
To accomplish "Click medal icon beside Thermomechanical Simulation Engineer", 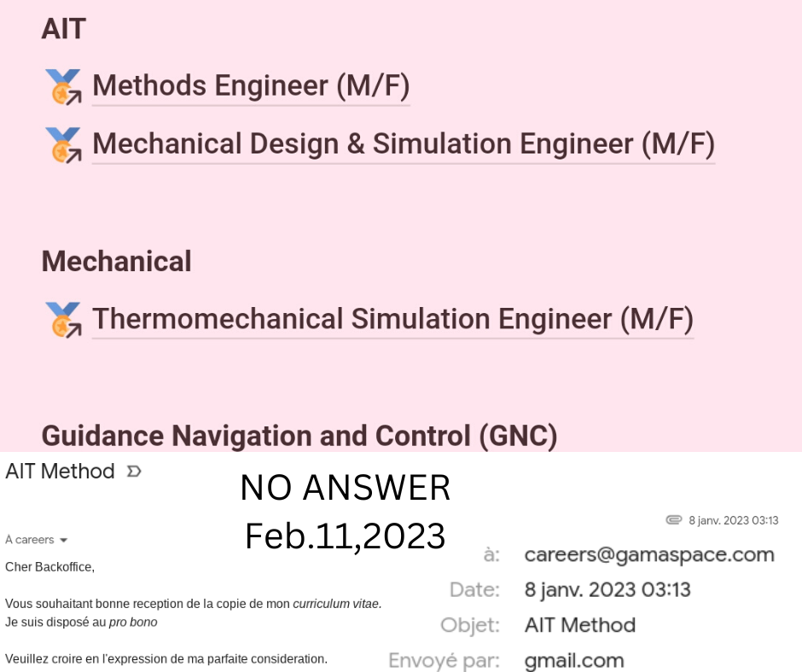I will pyautogui.click(x=63, y=320).
